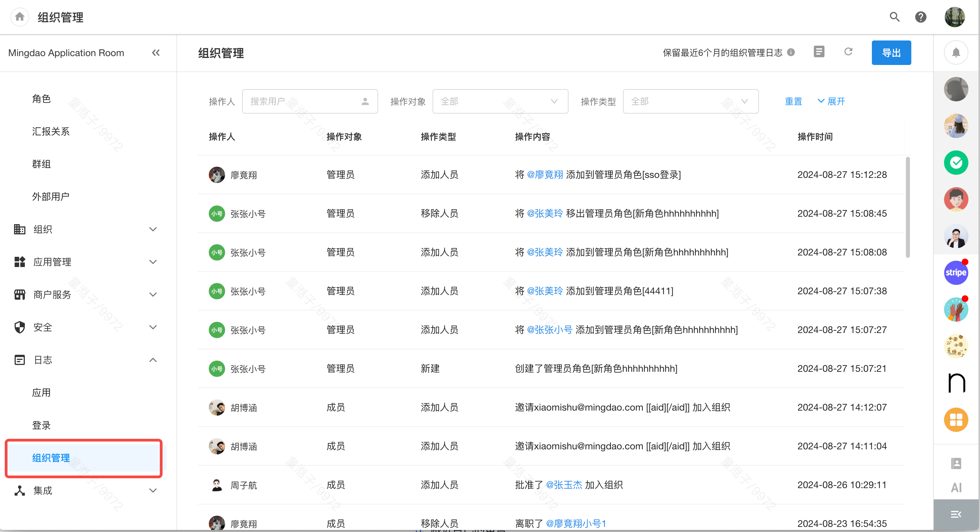980x532 pixels.
Task: Click info icon beside log retention note
Action: tap(791, 52)
